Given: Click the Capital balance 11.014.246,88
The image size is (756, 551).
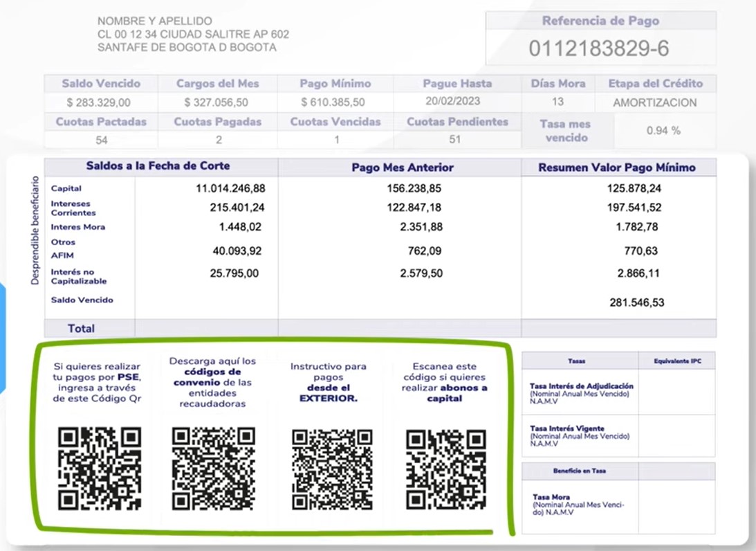Looking at the screenshot, I should tap(230, 188).
